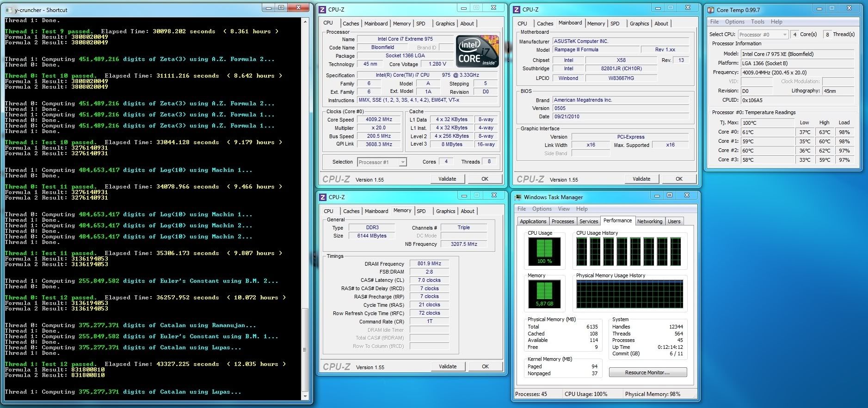Open Help menu in Task Manager
Screen dimensions: 868x408
[582, 209]
